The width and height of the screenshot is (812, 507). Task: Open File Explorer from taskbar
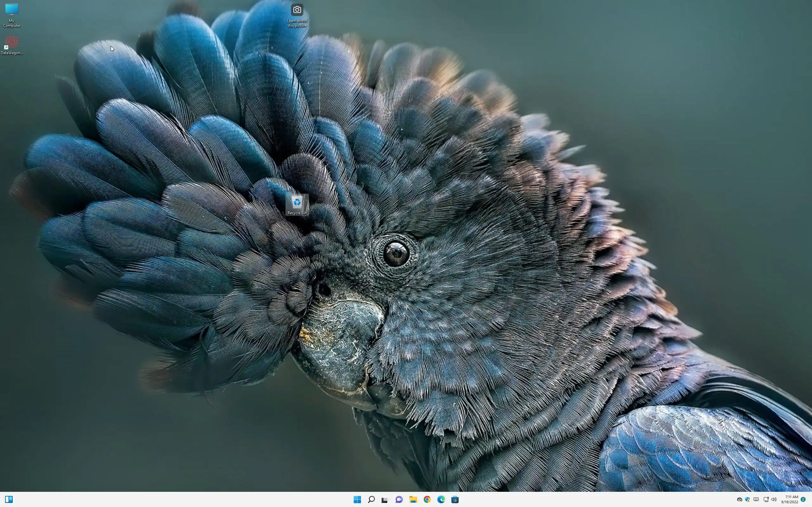(x=413, y=500)
